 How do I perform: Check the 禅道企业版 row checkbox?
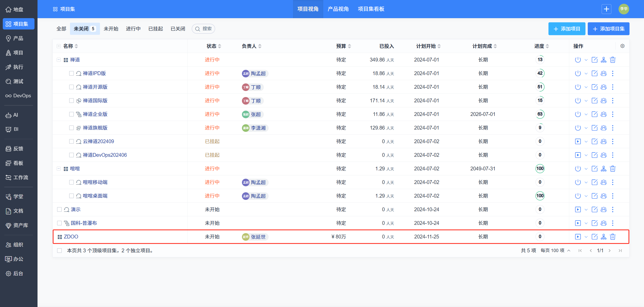pos(71,114)
